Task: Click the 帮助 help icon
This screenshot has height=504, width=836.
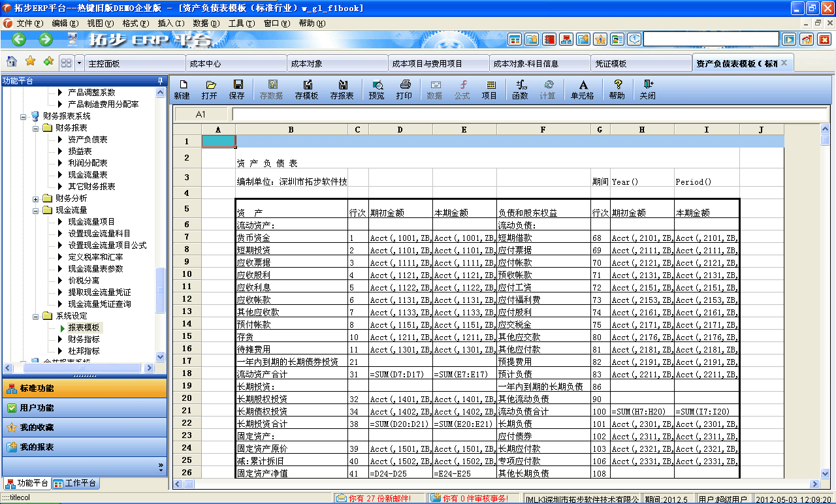Action: (617, 89)
